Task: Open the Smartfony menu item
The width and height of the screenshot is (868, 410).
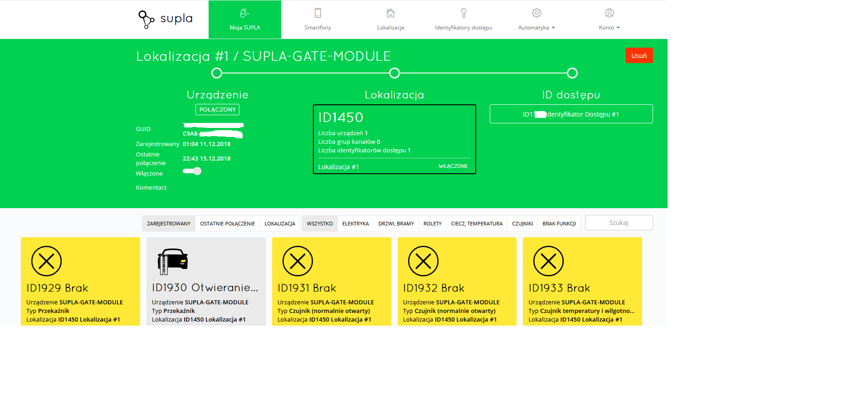Action: tap(318, 28)
